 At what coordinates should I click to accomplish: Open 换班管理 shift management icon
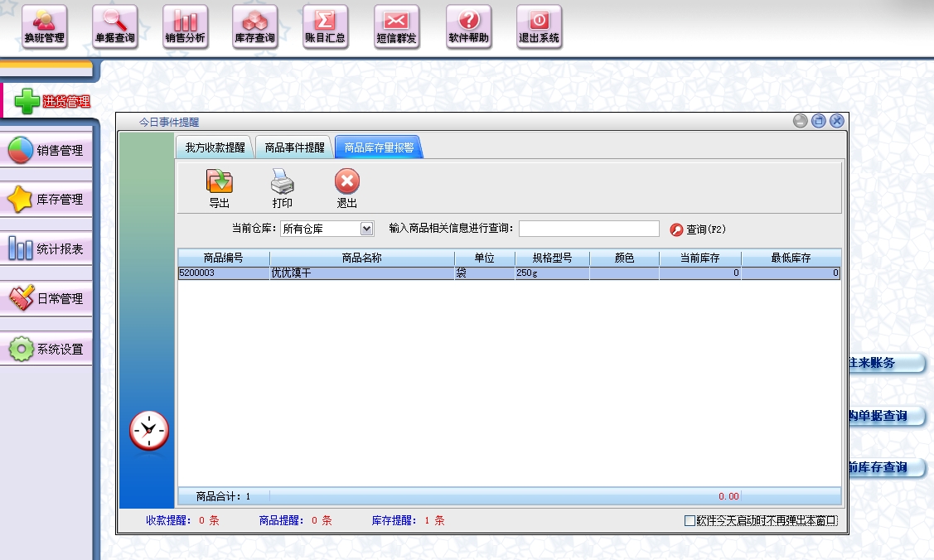pyautogui.click(x=44, y=26)
